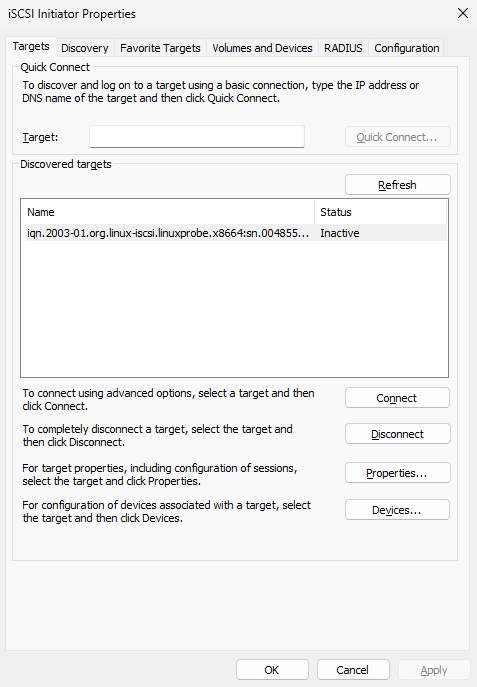Go to the RADIUS tab
Image resolution: width=477 pixels, height=687 pixels.
click(343, 48)
